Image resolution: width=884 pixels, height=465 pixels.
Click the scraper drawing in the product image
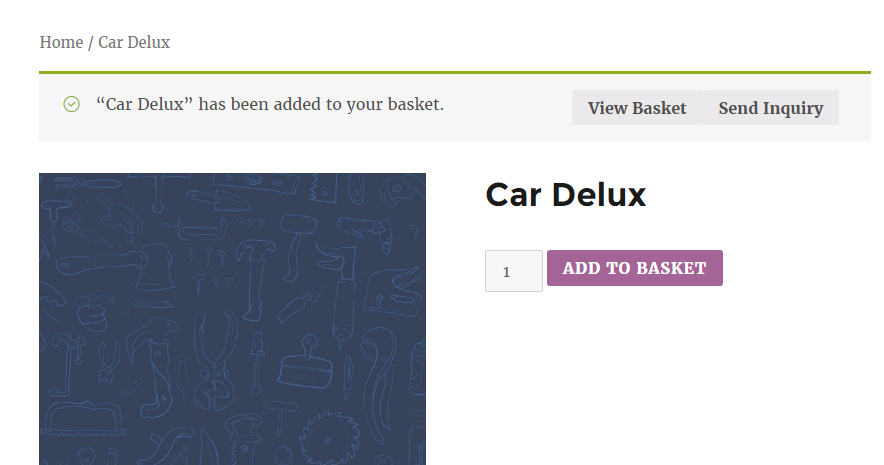306,362
